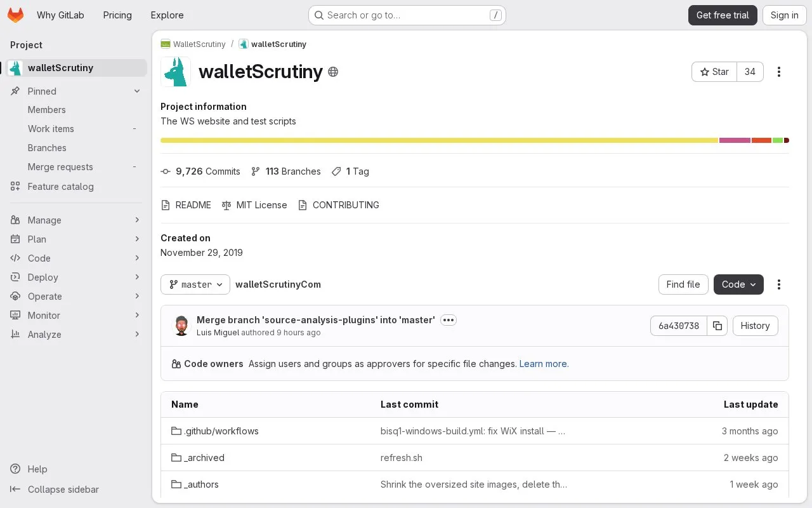The image size is (812, 508).
Task: Click the Last update column header
Action: (751, 404)
